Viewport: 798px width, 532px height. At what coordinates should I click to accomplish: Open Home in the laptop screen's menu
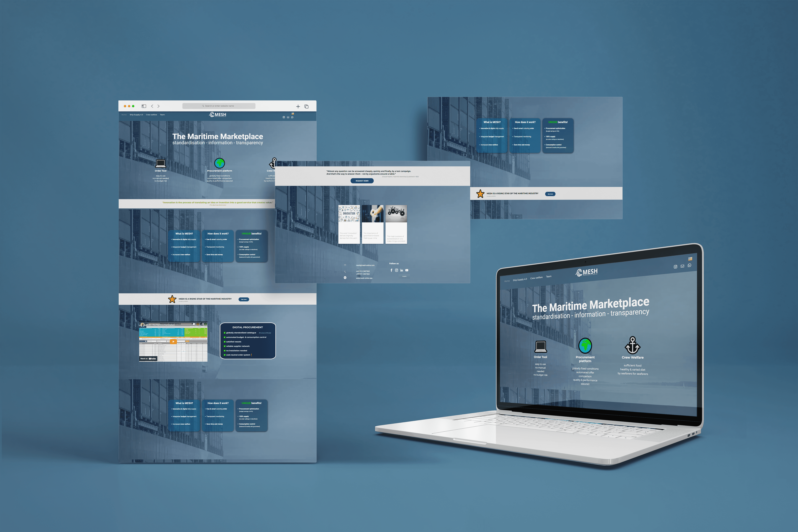click(507, 281)
